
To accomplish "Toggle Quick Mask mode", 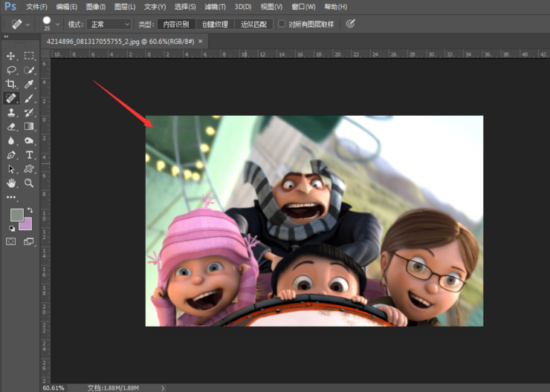I will [x=11, y=241].
